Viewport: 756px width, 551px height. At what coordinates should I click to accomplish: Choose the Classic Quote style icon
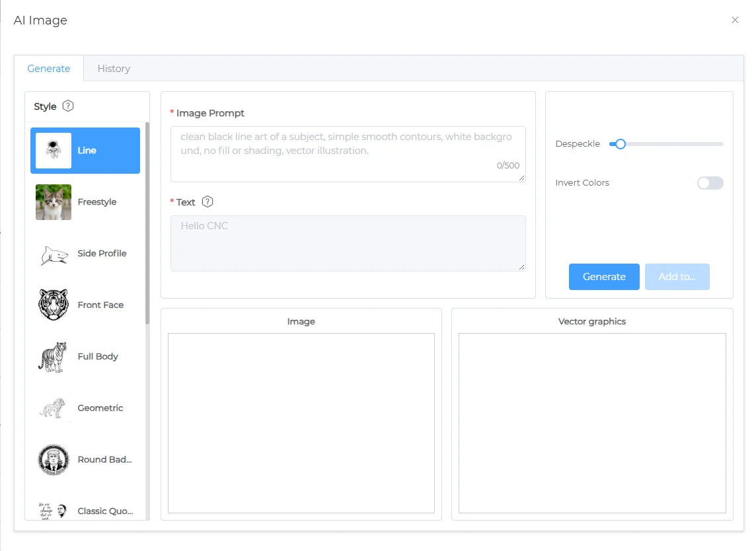pos(54,511)
